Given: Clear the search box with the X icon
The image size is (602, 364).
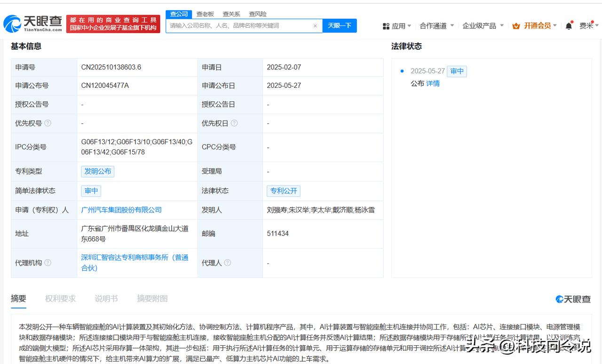Looking at the screenshot, I should 315,26.
